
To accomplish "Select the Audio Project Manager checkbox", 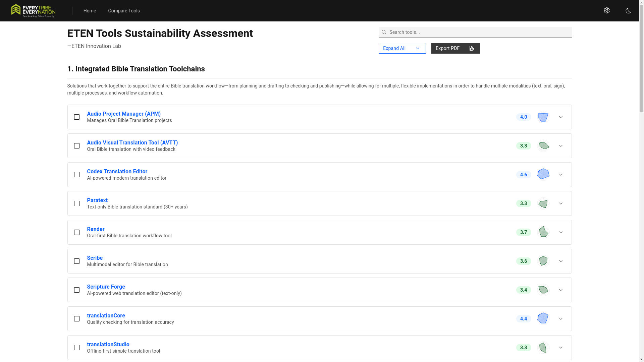I will (77, 117).
